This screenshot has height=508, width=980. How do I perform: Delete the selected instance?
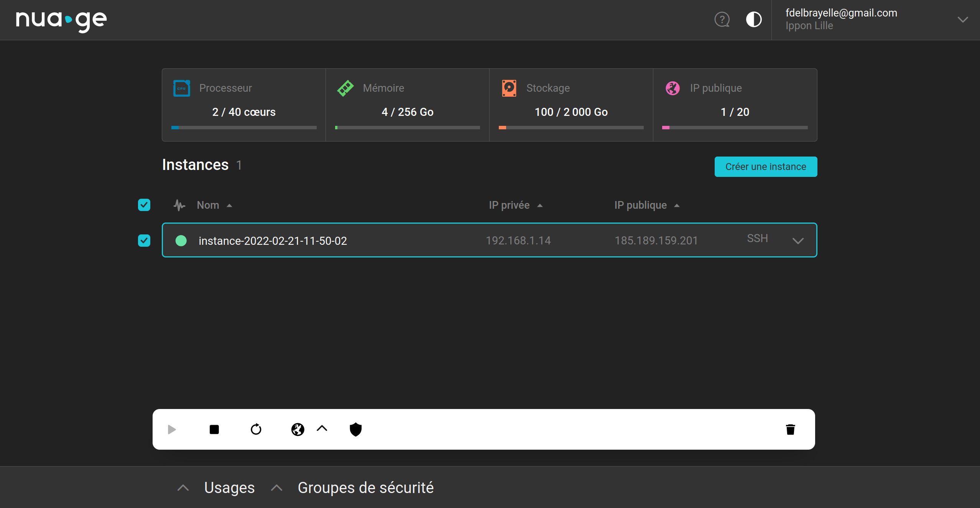[x=790, y=429]
